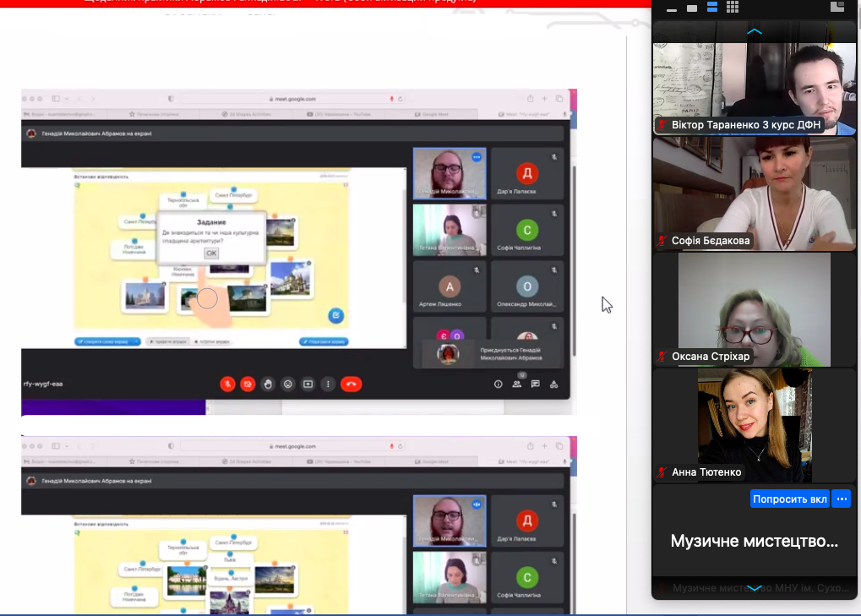
Task: Click the exit minimized window icon
Action: pos(837,8)
